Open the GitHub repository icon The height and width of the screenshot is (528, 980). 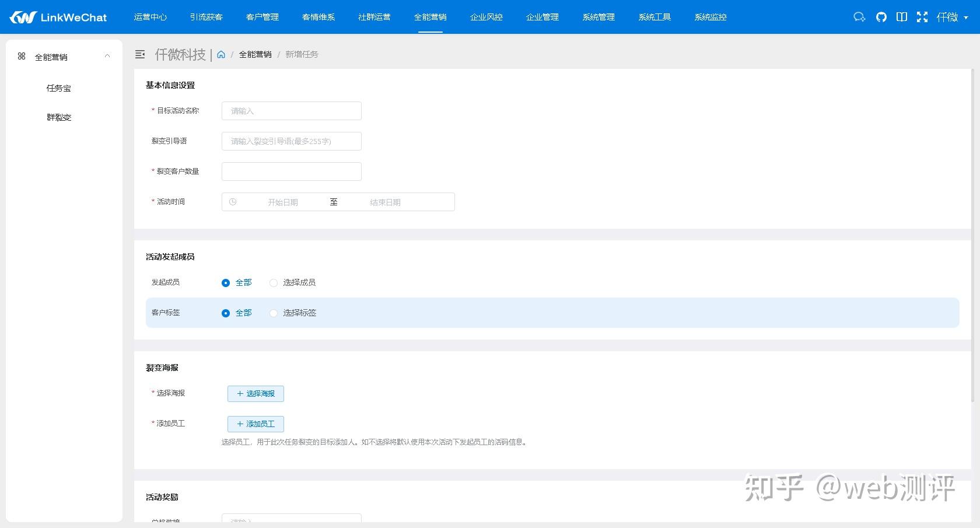[x=880, y=17]
